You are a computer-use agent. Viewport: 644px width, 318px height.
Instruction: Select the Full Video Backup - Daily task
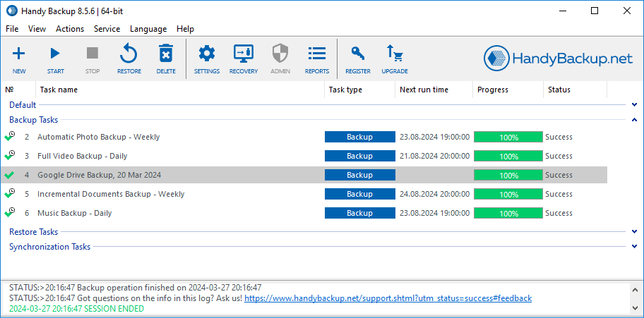(83, 156)
